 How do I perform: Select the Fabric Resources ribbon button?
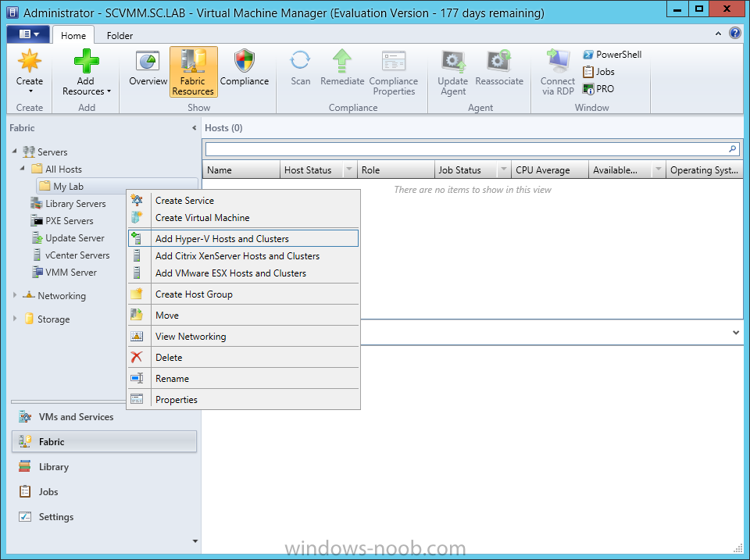pos(193,72)
